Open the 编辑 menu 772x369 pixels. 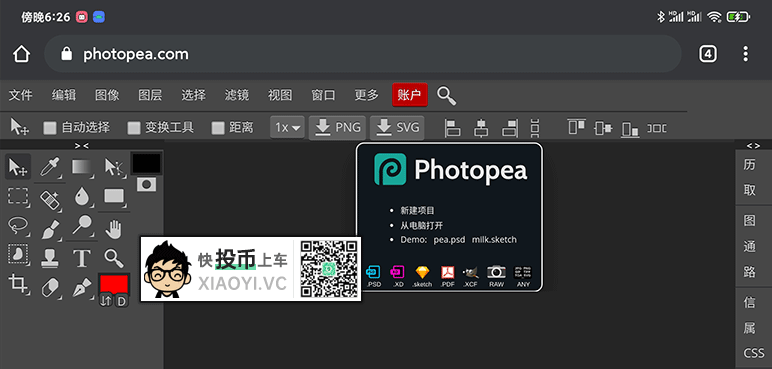[64, 95]
